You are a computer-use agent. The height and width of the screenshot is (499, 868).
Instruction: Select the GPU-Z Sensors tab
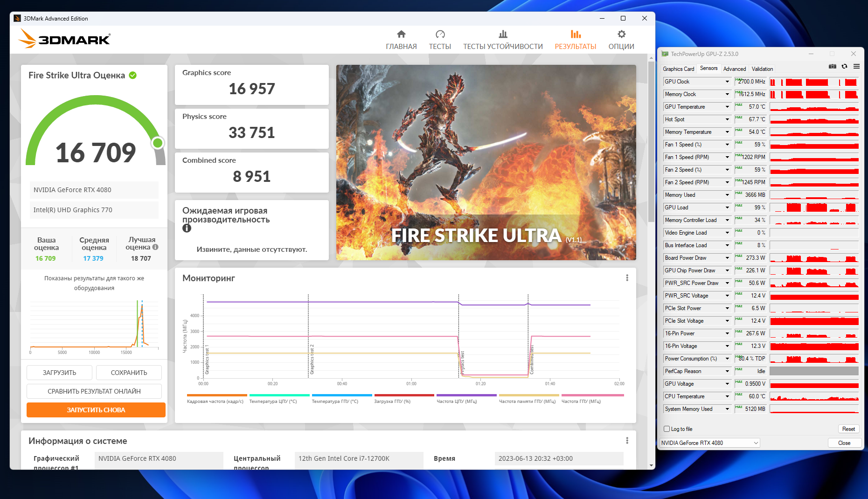pos(709,68)
